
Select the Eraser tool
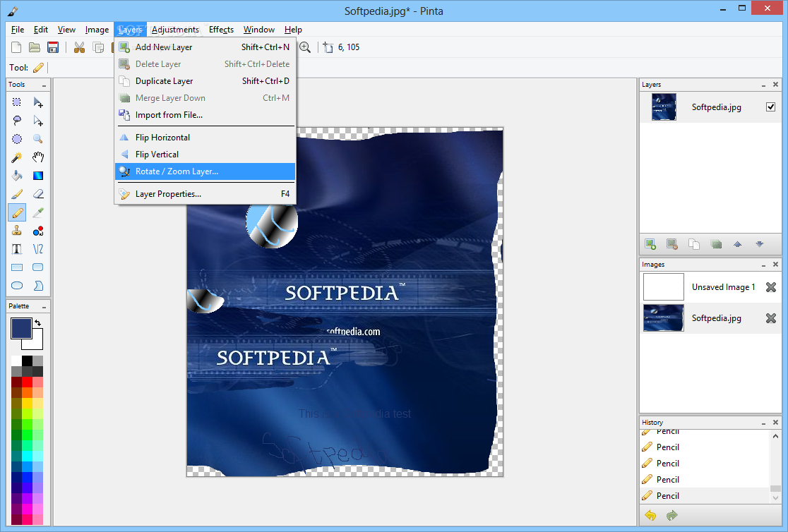click(37, 194)
